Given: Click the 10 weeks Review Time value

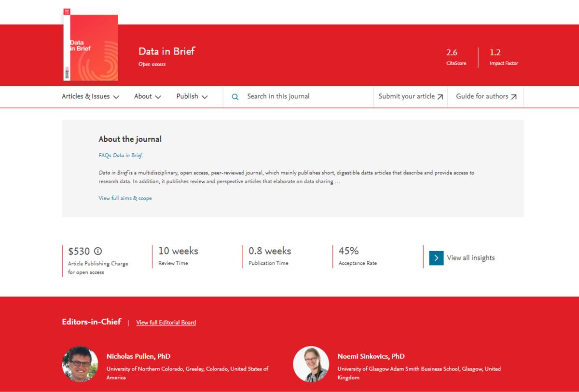Looking at the screenshot, I should (x=178, y=251).
